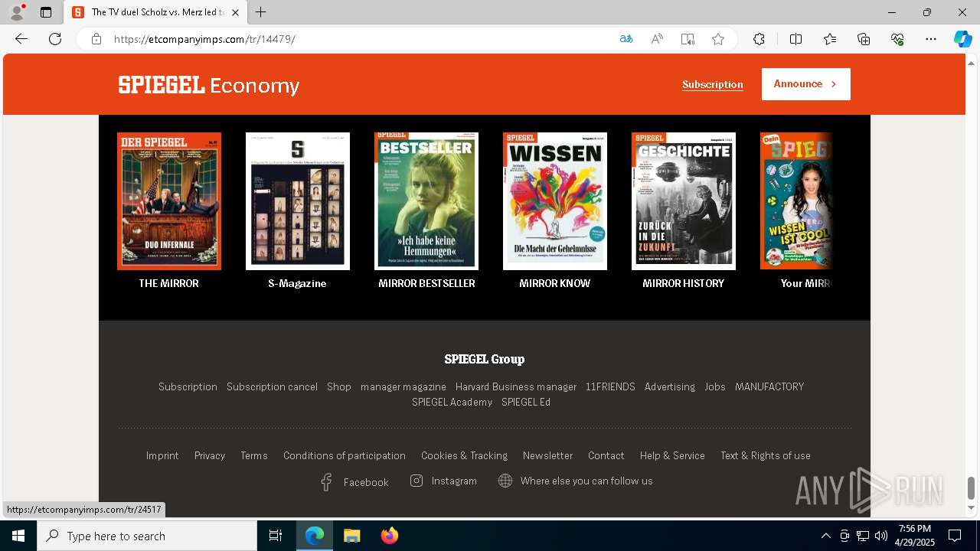Open the Contact link
980x551 pixels.
606,455
